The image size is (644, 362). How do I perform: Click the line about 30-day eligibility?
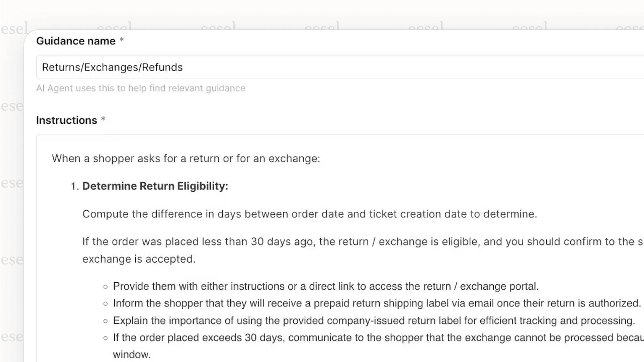coord(345,242)
